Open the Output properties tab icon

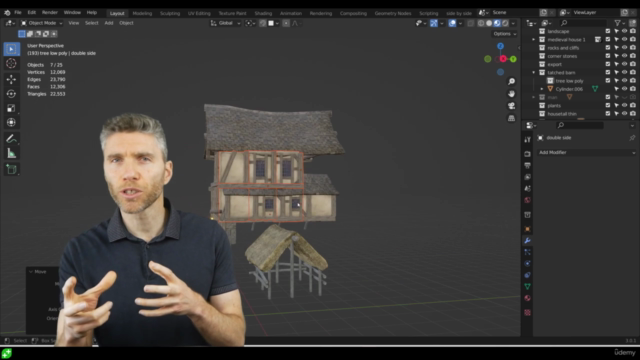(527, 165)
